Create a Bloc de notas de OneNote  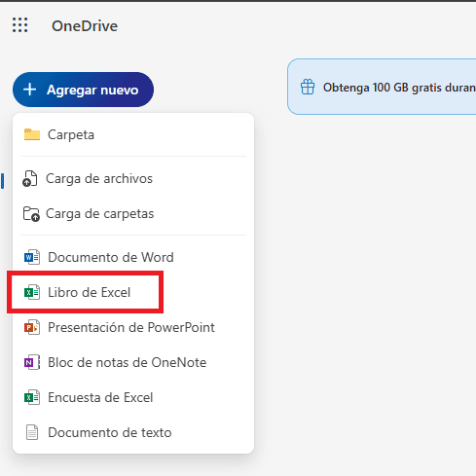(x=133, y=362)
